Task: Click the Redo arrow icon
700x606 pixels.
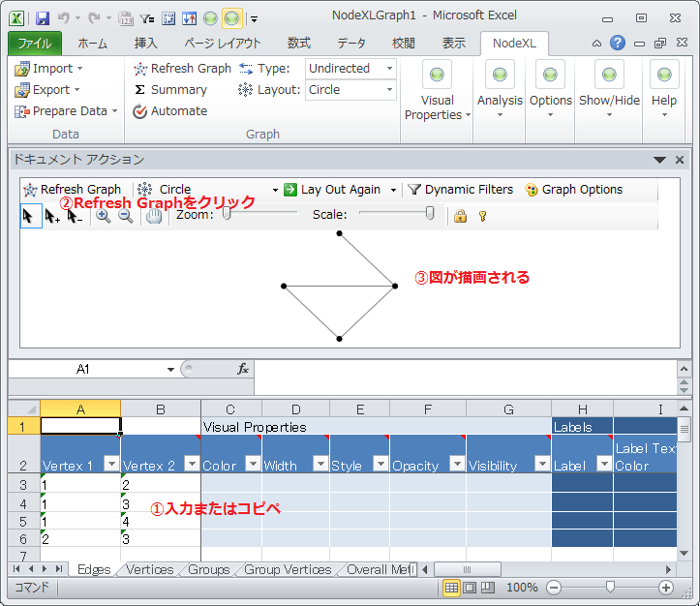Action: tap(94, 18)
